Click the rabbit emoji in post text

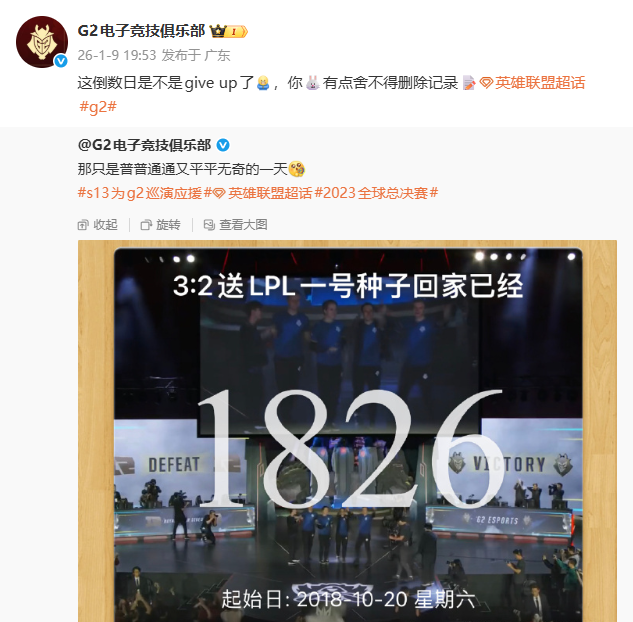312,83
